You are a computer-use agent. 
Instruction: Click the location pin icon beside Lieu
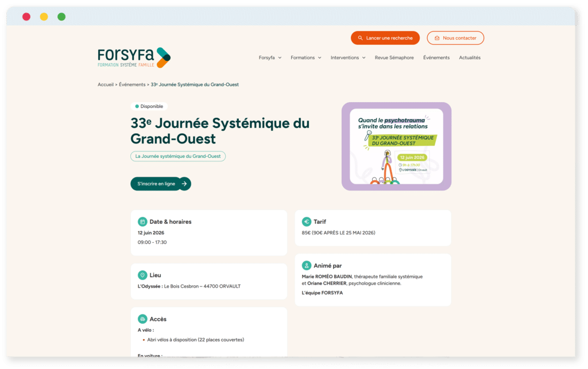coord(142,275)
